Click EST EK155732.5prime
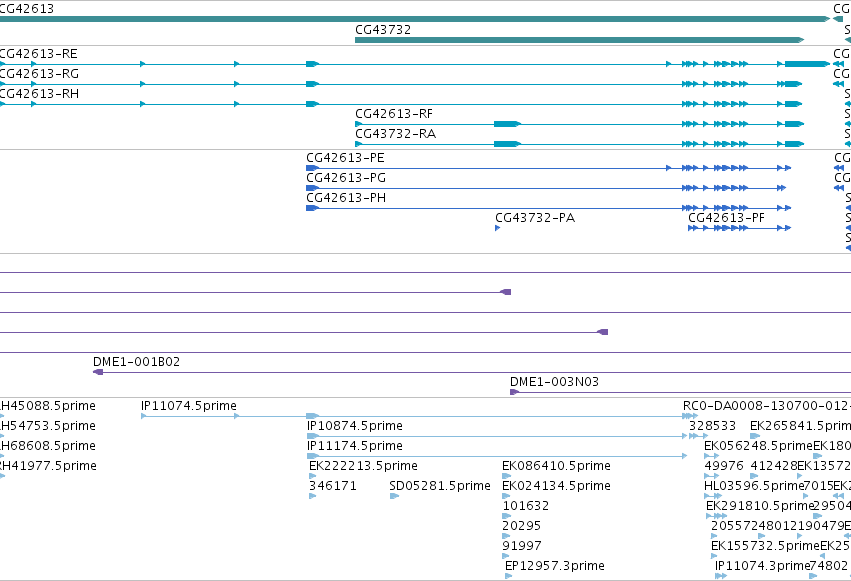This screenshot has height=581, width=851. coord(765,546)
